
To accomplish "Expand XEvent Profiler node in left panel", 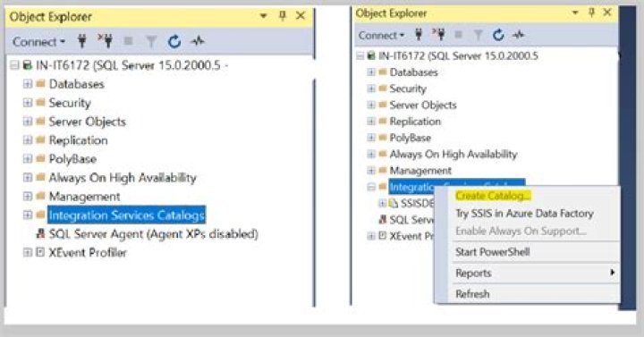I will click(x=28, y=252).
